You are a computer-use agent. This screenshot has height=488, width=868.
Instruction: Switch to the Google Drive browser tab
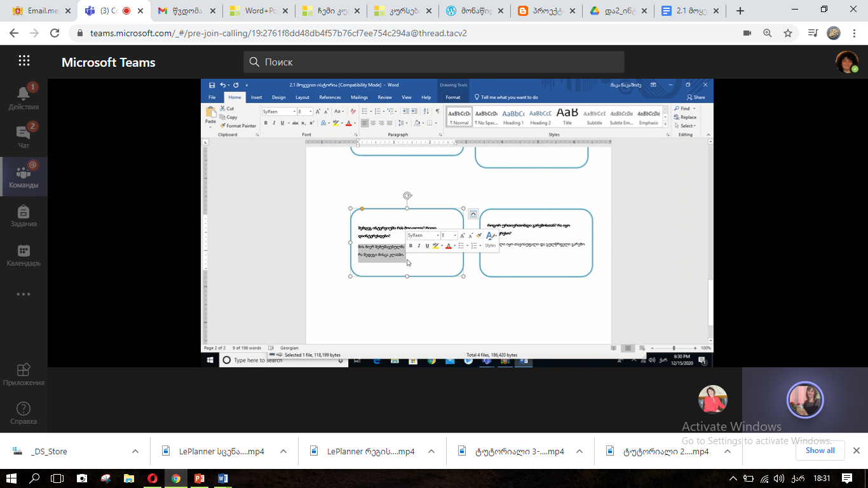[x=619, y=11]
